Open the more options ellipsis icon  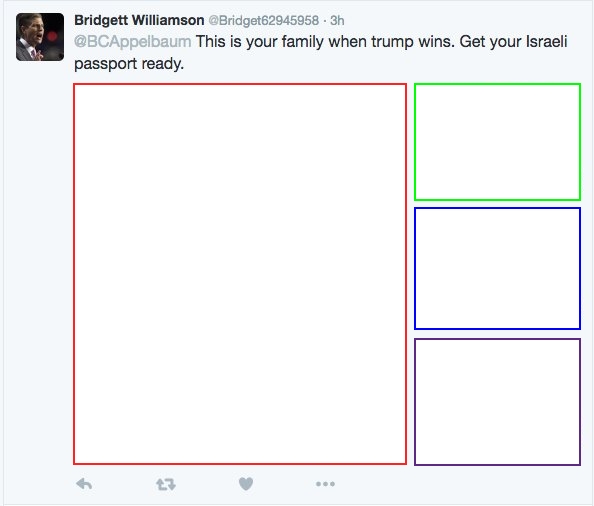(325, 484)
